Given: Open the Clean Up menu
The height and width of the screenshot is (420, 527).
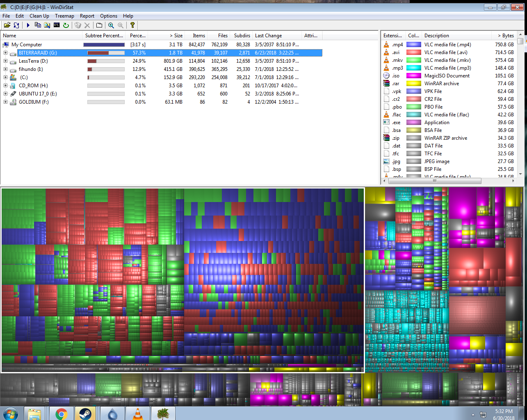Looking at the screenshot, I should click(39, 16).
